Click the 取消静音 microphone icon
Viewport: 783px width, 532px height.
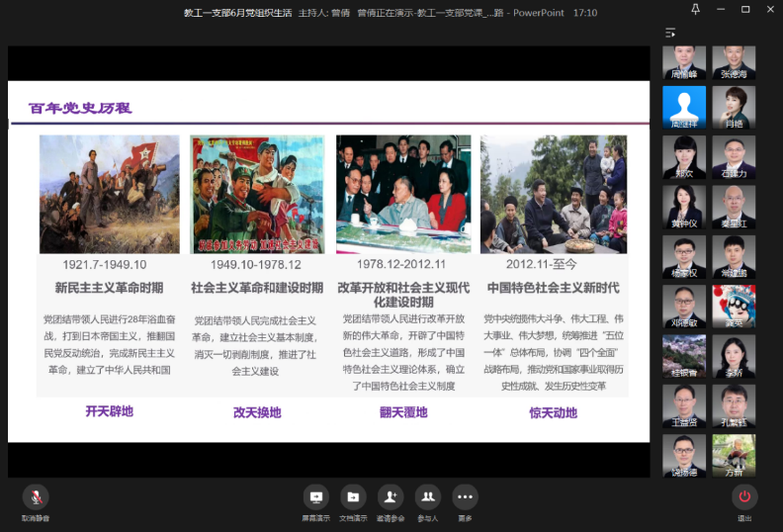(x=36, y=496)
